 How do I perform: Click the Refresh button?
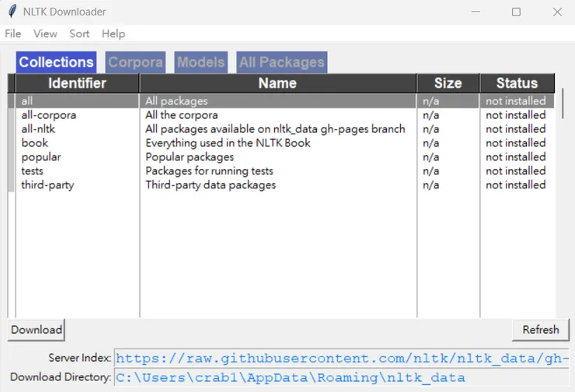[x=541, y=330]
